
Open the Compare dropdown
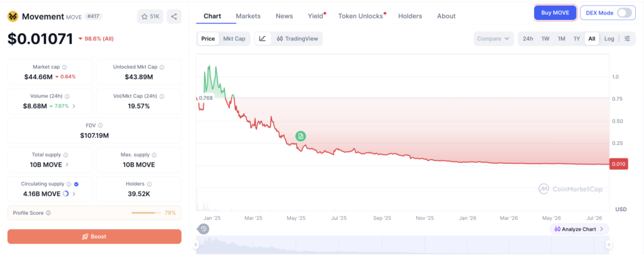pyautogui.click(x=493, y=38)
